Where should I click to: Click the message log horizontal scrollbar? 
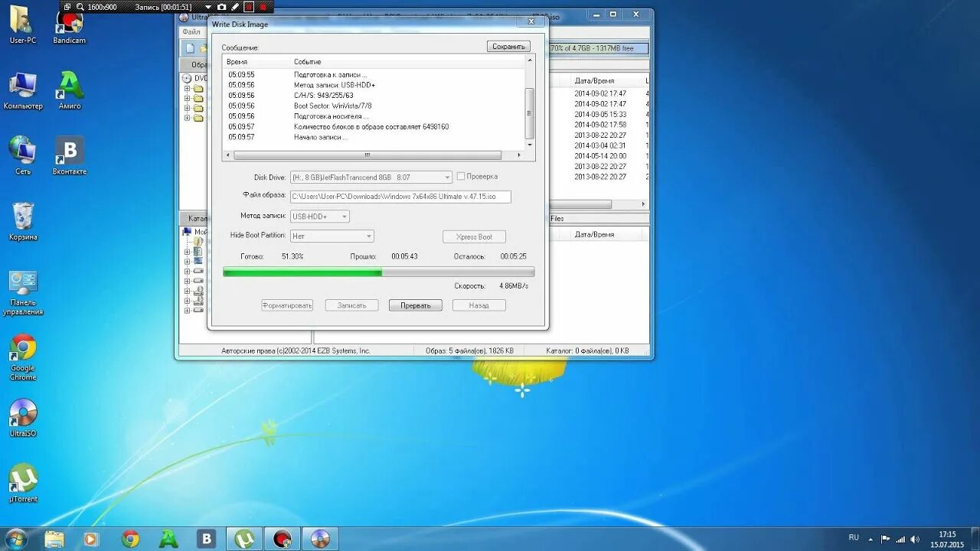pos(367,155)
